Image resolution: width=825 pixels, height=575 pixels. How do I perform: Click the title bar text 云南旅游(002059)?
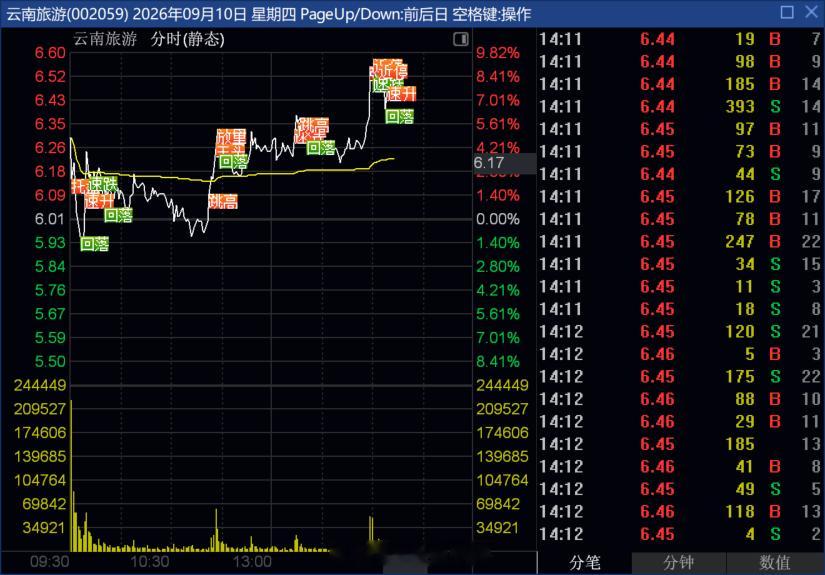(x=67, y=14)
